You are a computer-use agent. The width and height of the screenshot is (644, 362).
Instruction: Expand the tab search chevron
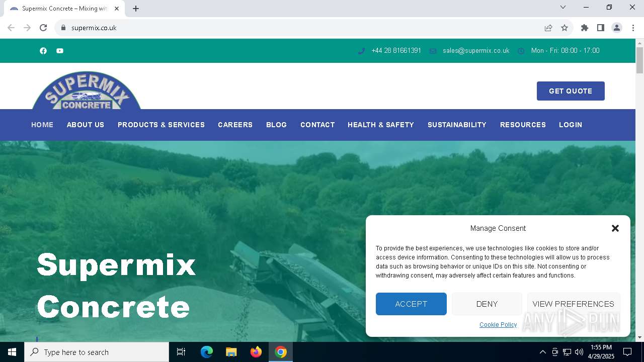(x=563, y=7)
